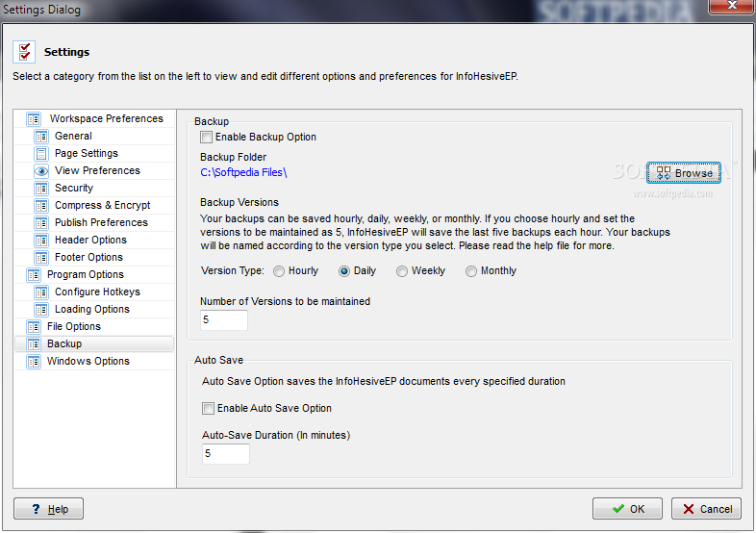Click the Header Options icon

pos(41,241)
